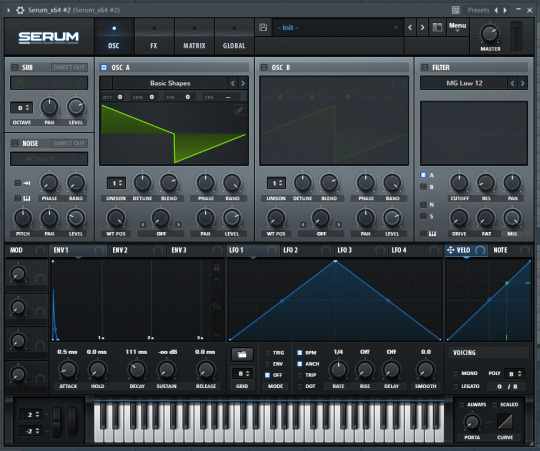Select next preset arrow next to Init

point(422,27)
